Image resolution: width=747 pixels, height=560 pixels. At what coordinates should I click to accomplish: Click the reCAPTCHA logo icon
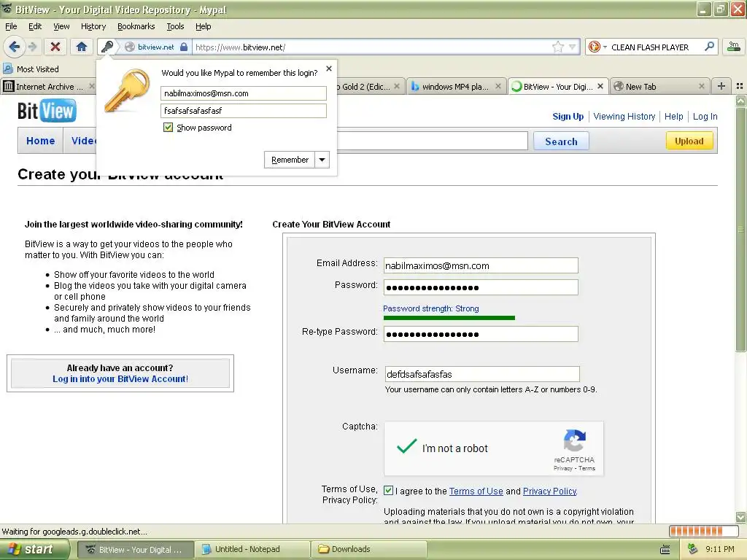[x=575, y=440]
